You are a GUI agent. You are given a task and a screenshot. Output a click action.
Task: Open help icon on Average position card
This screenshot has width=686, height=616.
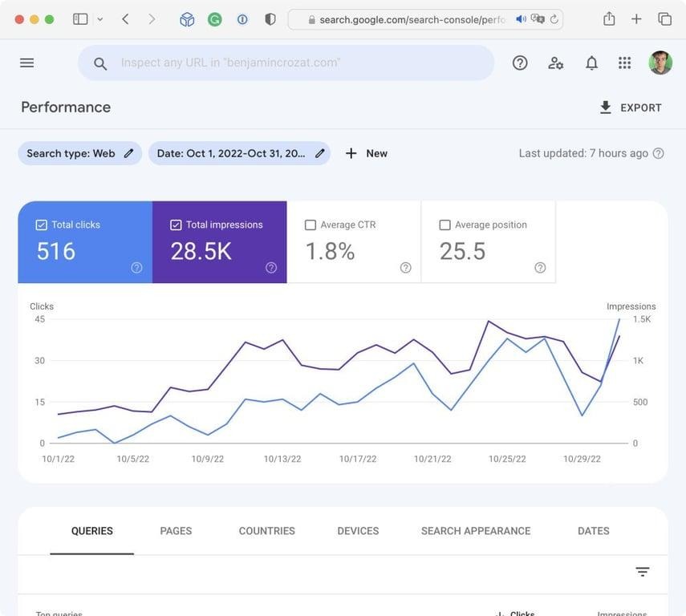click(540, 268)
